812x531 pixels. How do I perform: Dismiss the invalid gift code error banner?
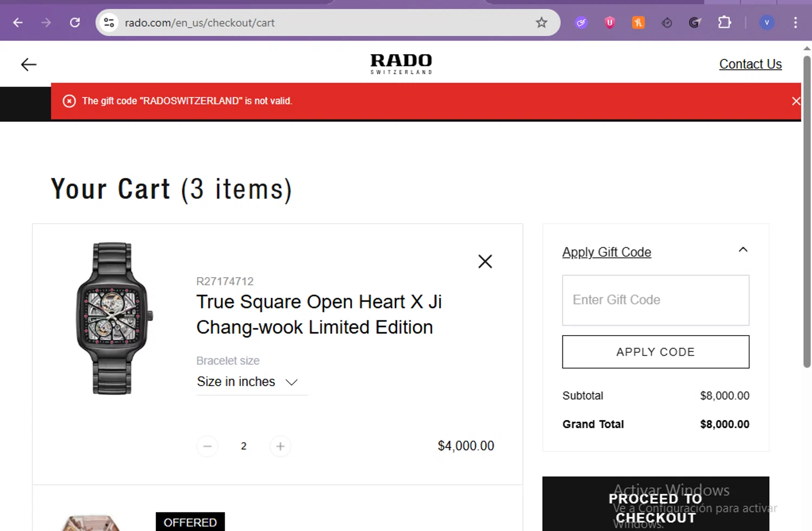796,101
